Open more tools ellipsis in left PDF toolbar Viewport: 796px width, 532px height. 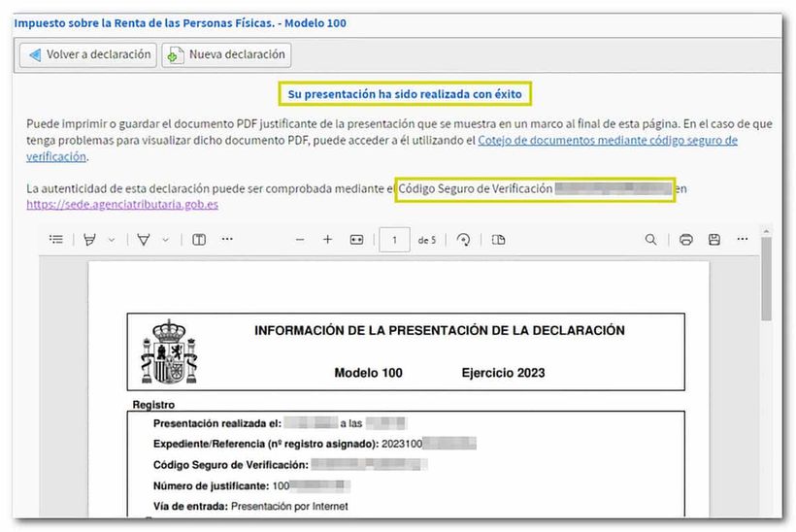(227, 239)
